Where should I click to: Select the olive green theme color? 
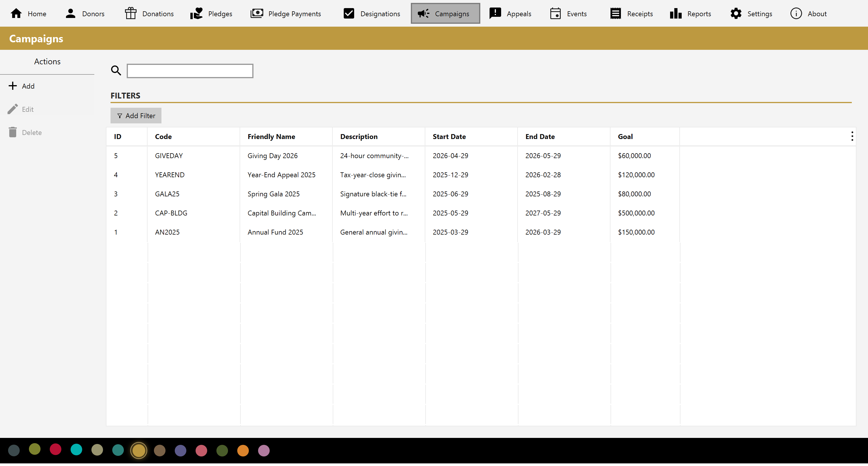click(x=34, y=449)
